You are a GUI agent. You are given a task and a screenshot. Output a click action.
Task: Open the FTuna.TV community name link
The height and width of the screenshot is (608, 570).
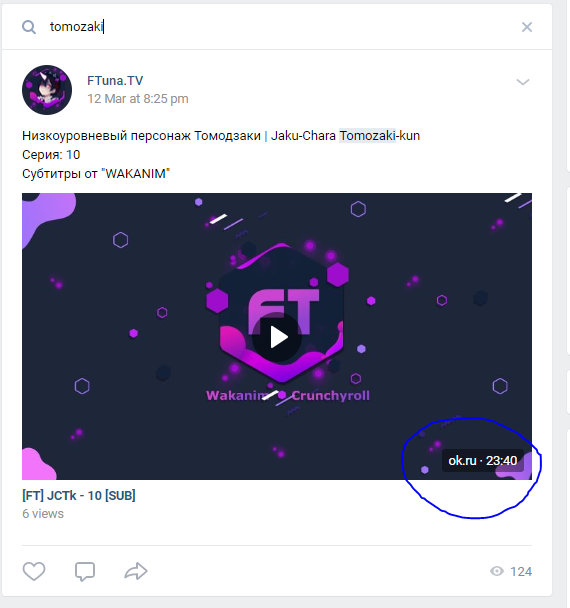tap(115, 81)
